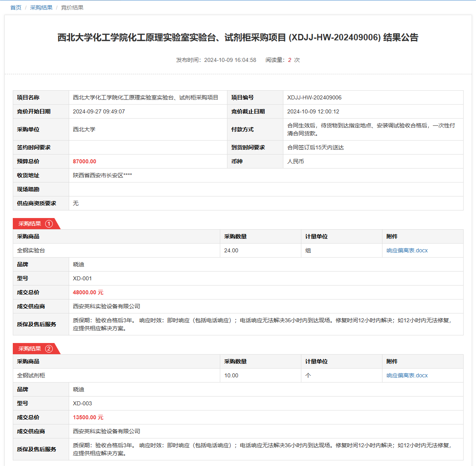The image size is (476, 466).
Task: Click the model XD-001 cell
Action: [82, 278]
